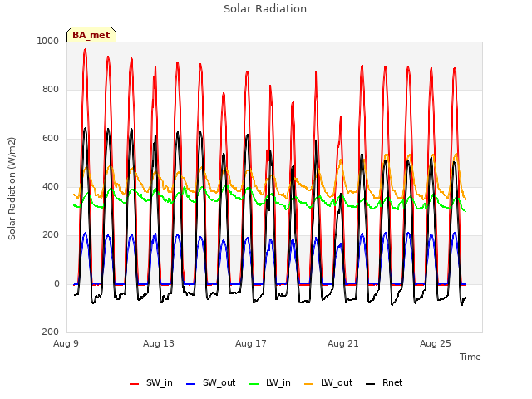Viewport: 532px width, 399px height.
Task: Click the green LW_in legend color marker
Action: coord(254,384)
